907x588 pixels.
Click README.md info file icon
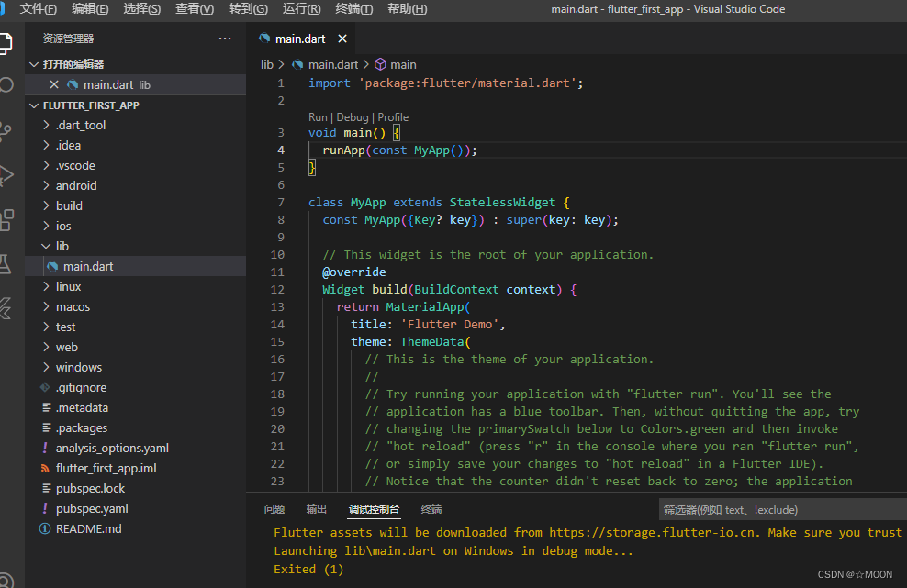click(45, 528)
